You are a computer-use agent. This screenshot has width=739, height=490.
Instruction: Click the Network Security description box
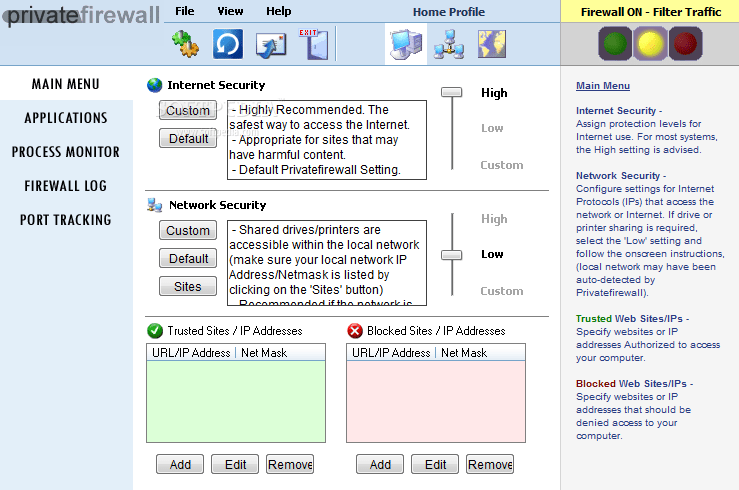point(327,263)
